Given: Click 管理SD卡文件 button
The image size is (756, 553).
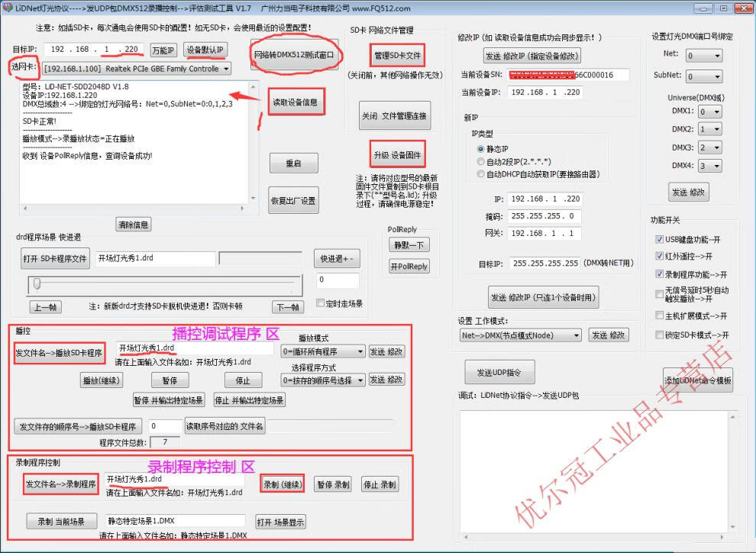Looking at the screenshot, I should tap(398, 55).
